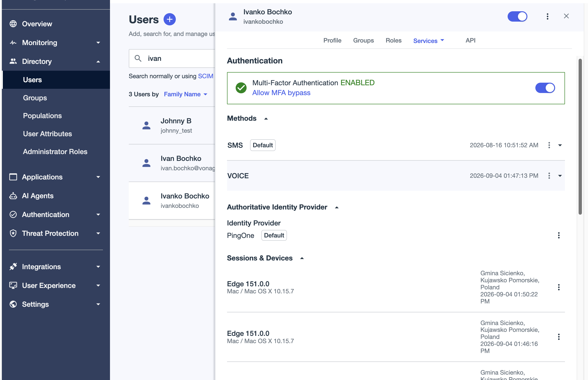Collapse Authoritative Identity Provider section
Image resolution: width=588 pixels, height=380 pixels.
[x=337, y=208]
